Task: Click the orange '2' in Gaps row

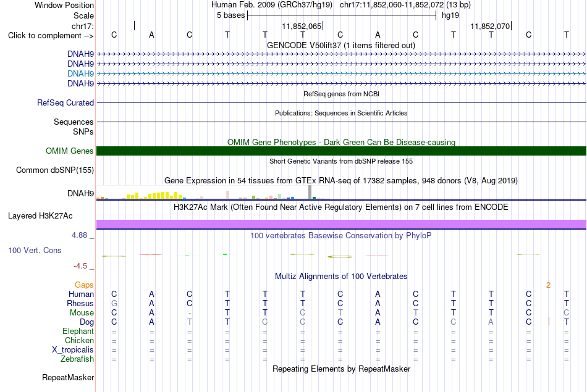Action: (549, 285)
